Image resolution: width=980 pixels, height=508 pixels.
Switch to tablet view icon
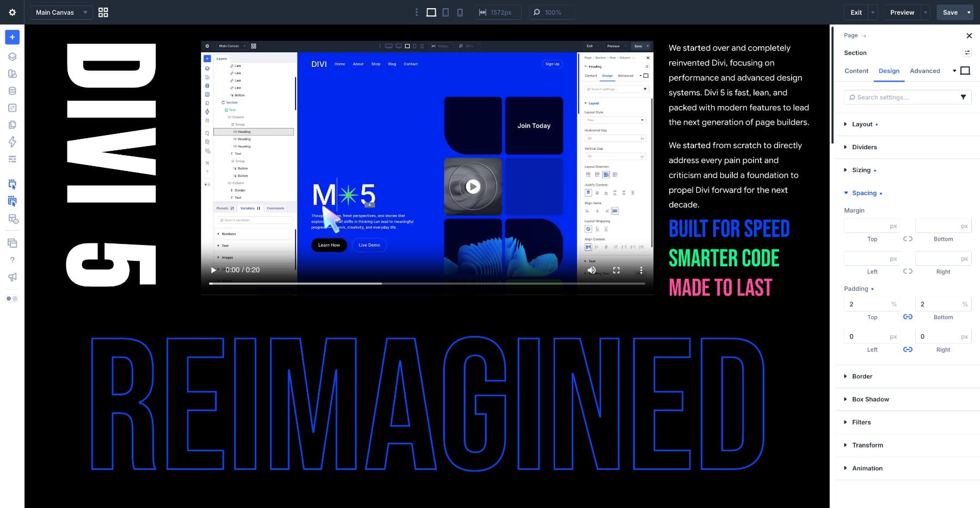point(445,12)
